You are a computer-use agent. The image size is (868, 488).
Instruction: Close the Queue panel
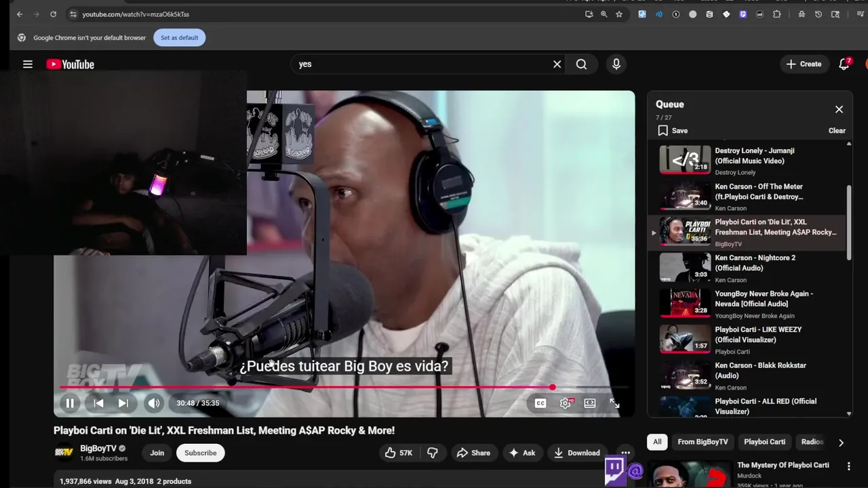[x=839, y=109]
